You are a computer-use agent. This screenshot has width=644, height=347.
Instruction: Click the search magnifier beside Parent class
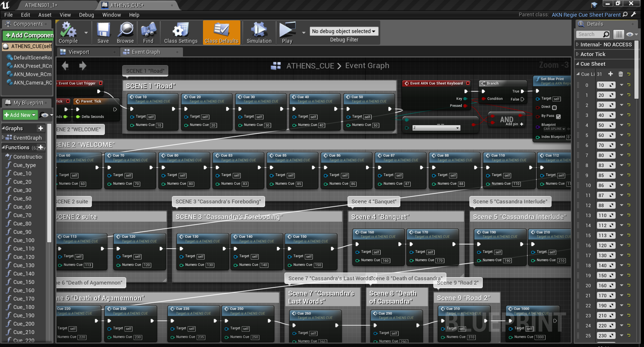click(x=625, y=14)
